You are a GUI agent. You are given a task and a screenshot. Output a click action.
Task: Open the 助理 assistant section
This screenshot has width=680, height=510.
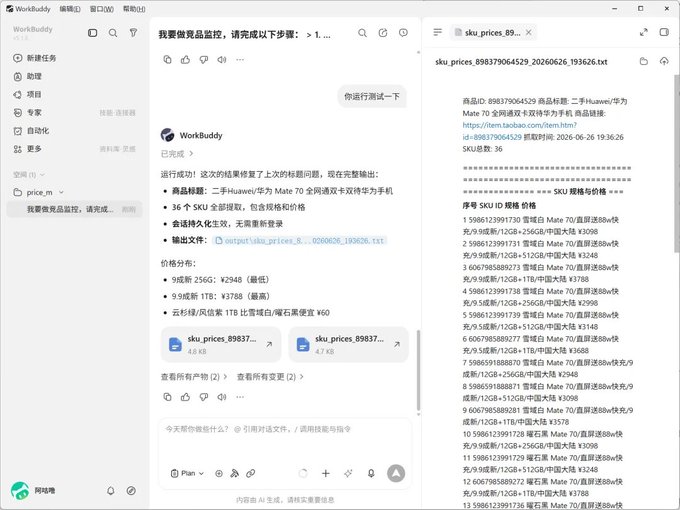tap(27, 76)
